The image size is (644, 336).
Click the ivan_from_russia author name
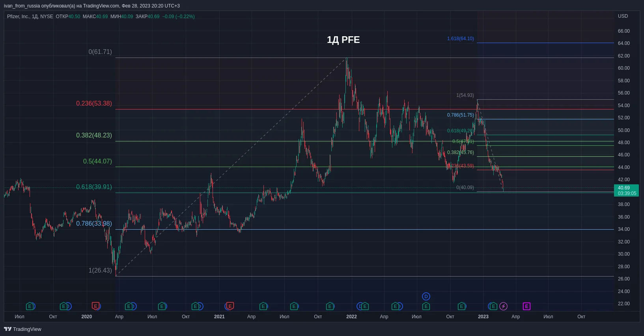tap(22, 6)
